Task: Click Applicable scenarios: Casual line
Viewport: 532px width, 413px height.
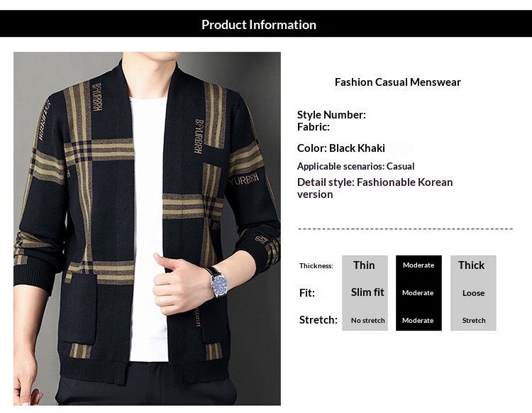Action: coord(355,166)
